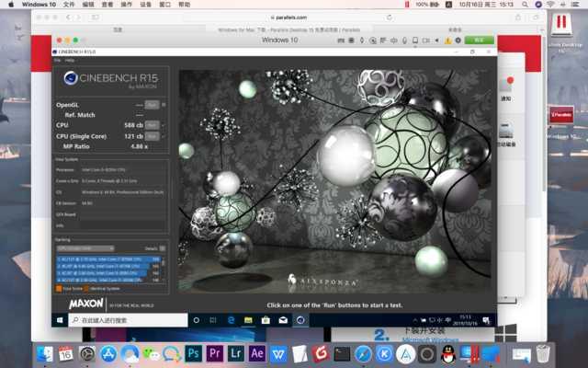Screen dimensions: 588x368
Task: Click the Parallels warning triangle icon
Action: [447, 40]
